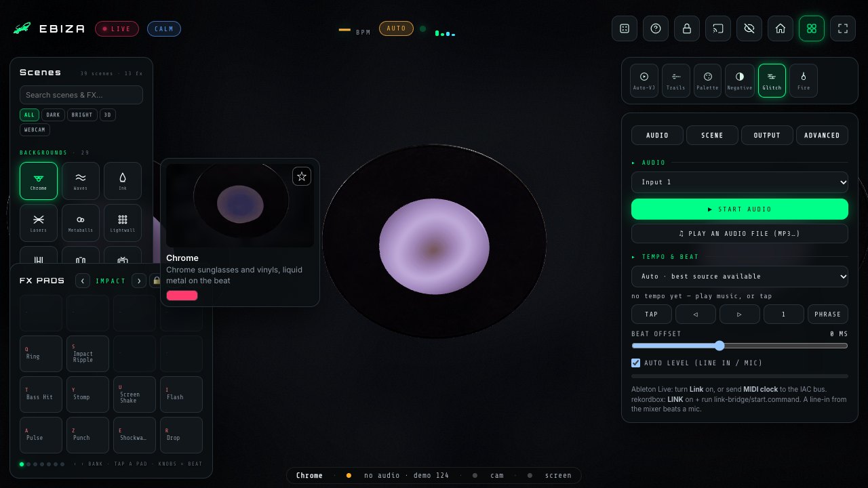Open the Input 1 audio source dropdown
The height and width of the screenshot is (488, 868).
tap(740, 182)
